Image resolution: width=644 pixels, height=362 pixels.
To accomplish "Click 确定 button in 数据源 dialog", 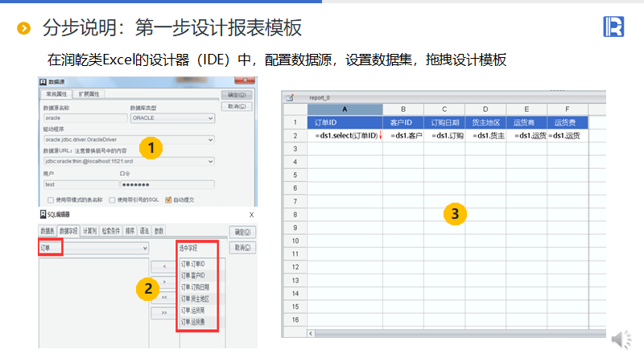I will tap(236, 94).
